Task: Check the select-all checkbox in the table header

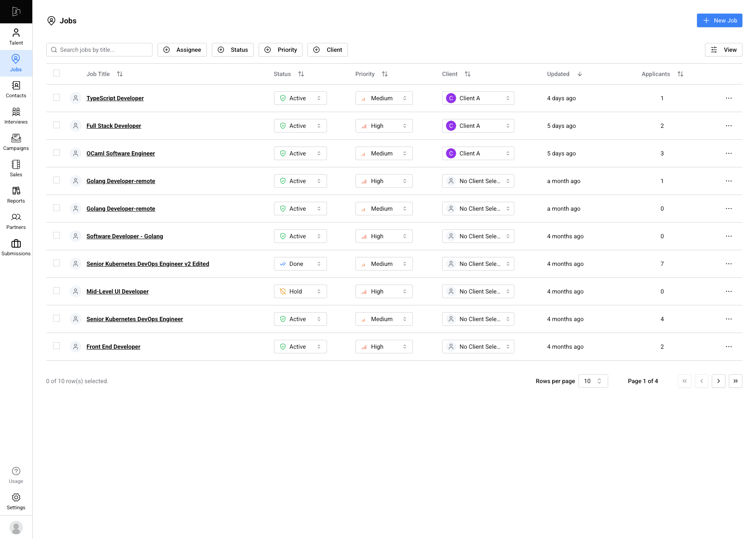Action: (56, 73)
